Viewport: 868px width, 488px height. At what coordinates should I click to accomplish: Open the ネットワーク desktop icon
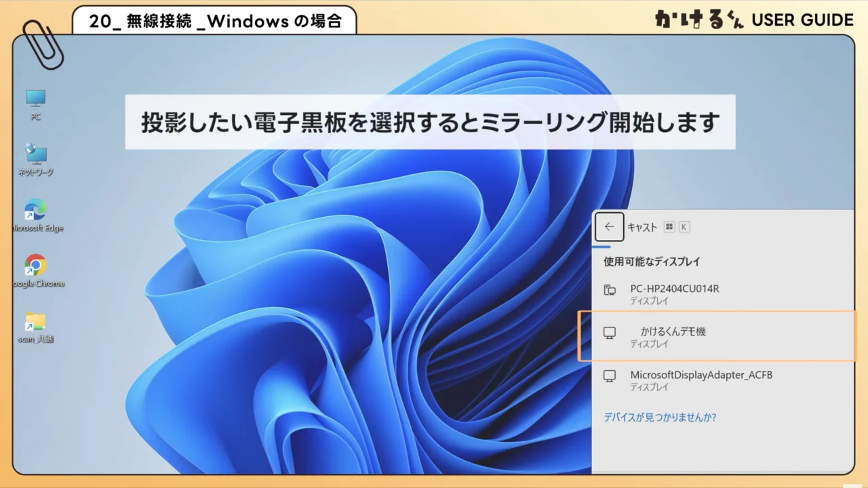[x=35, y=160]
